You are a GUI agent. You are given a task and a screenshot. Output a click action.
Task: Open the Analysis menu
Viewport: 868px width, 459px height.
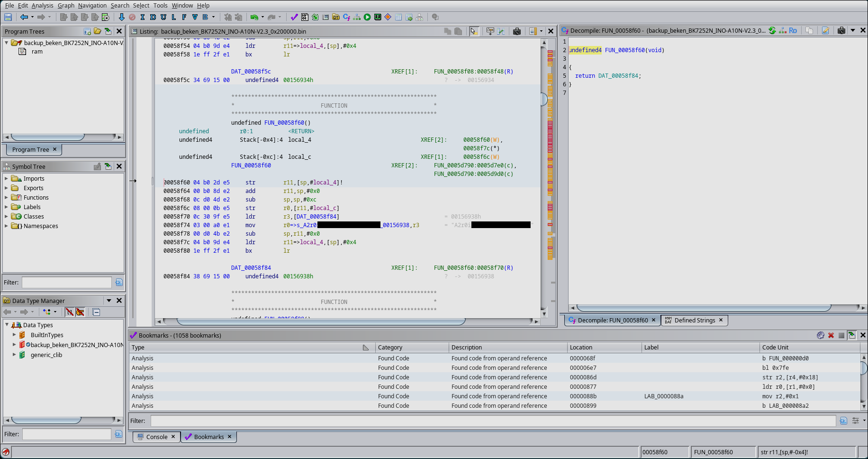pyautogui.click(x=42, y=5)
